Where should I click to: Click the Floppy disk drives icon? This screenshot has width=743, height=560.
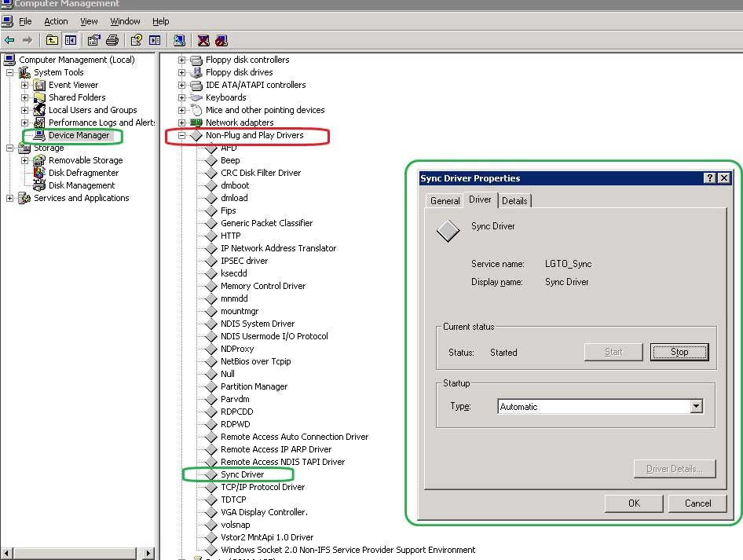point(196,72)
